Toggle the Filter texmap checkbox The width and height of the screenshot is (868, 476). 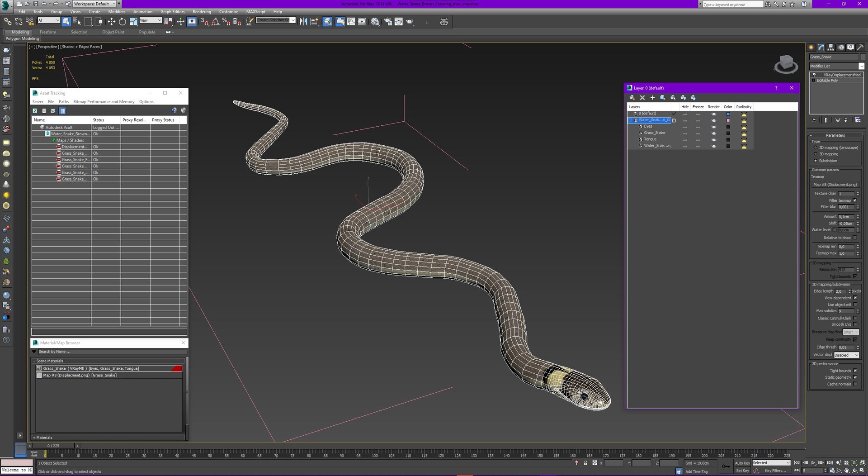point(855,200)
